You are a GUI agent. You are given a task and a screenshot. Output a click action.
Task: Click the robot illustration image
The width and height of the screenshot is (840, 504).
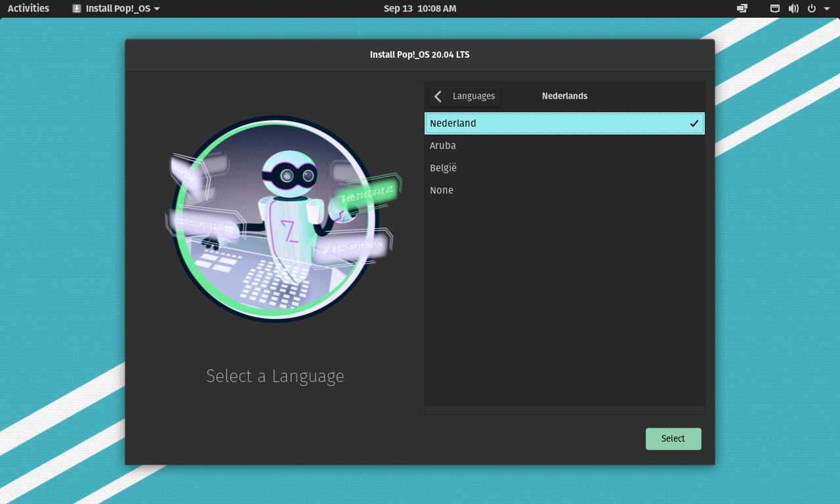click(x=276, y=219)
